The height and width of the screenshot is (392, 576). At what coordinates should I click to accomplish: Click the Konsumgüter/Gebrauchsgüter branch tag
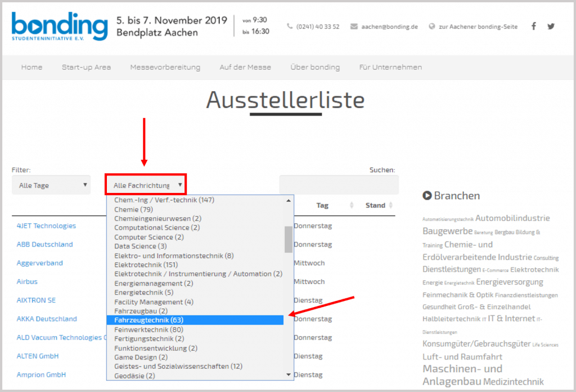476,344
